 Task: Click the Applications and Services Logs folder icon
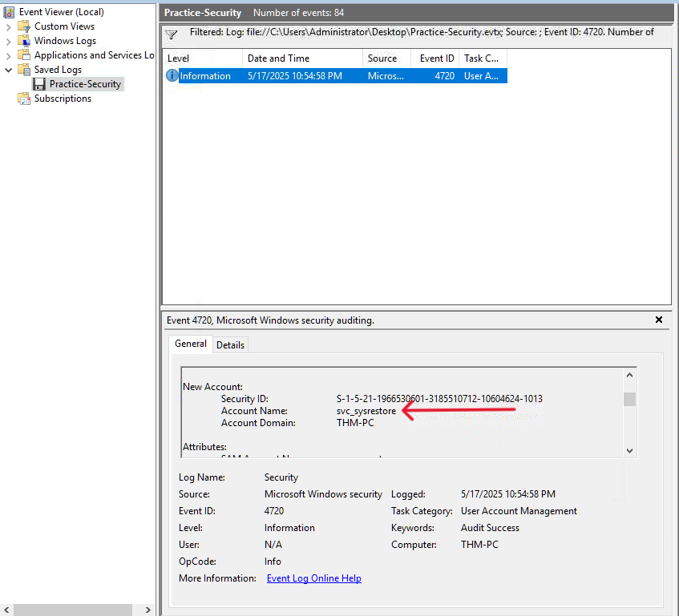24,55
